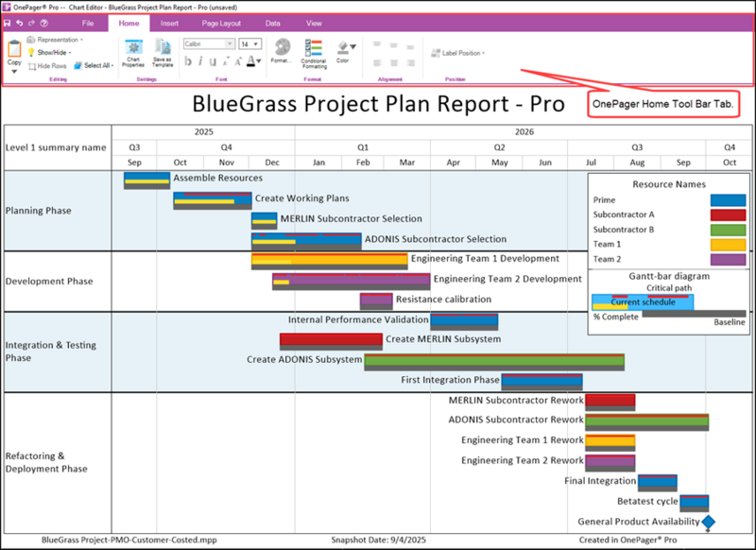756x550 pixels.
Task: Open the Label Position dropdown
Action: [x=458, y=53]
